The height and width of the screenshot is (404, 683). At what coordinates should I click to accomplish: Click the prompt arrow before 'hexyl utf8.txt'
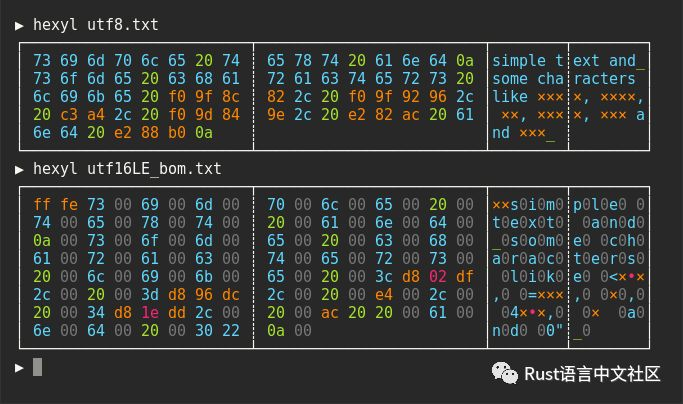coord(19,26)
